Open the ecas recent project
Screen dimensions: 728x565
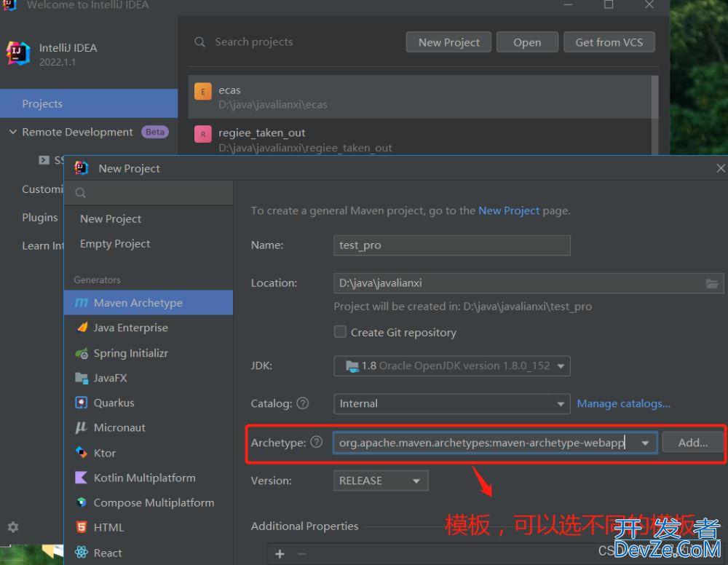420,97
